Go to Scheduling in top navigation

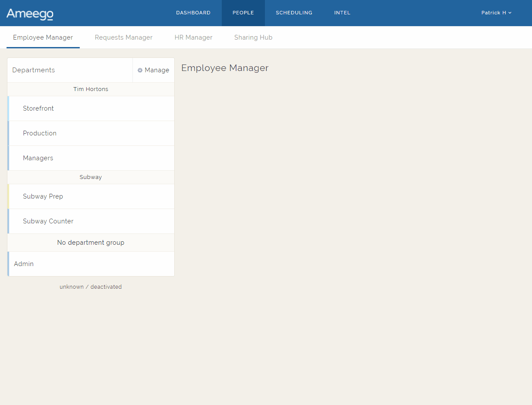point(294,13)
